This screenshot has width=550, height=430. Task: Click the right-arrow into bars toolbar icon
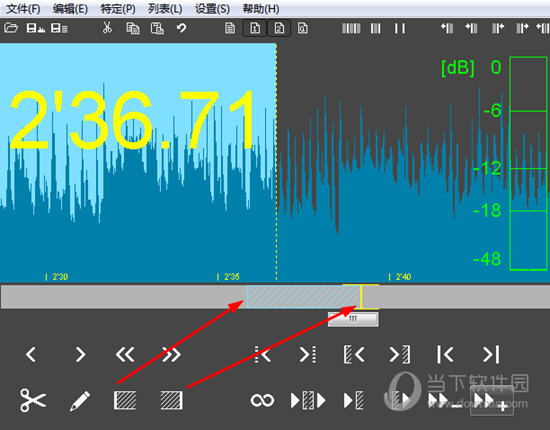471,28
